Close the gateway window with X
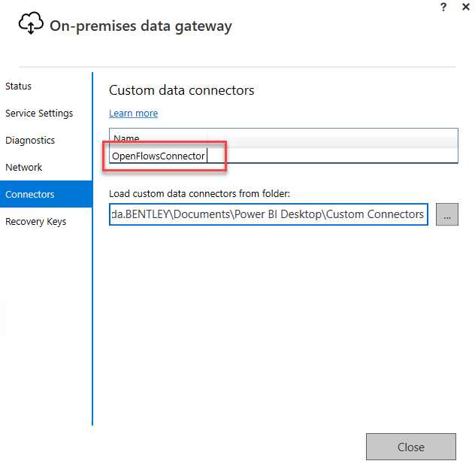The image size is (475, 476). 466,7
